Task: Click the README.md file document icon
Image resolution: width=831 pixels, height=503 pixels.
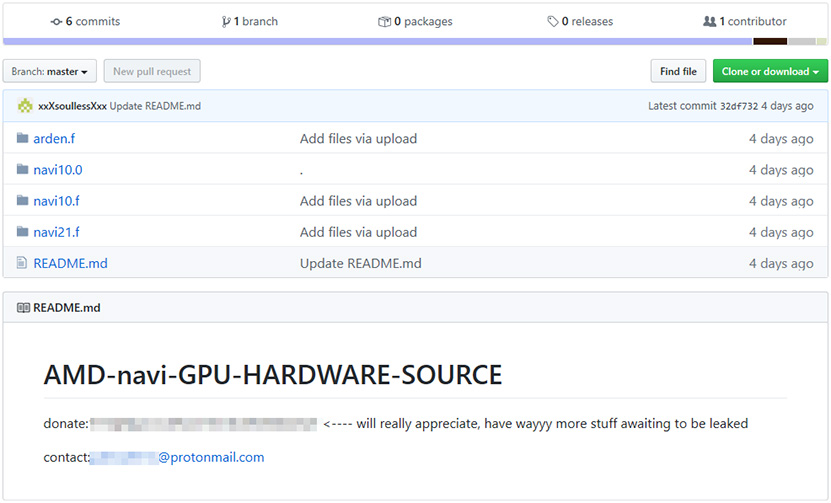Action: click(22, 262)
